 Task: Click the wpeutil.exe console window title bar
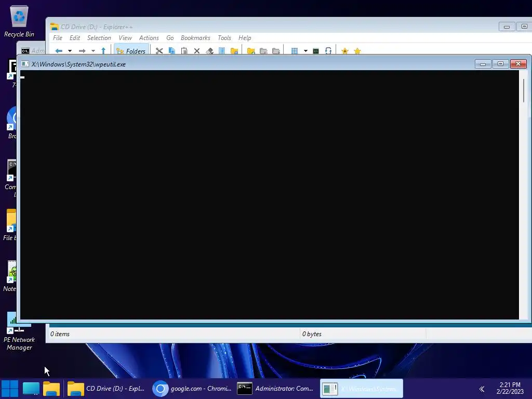251,64
